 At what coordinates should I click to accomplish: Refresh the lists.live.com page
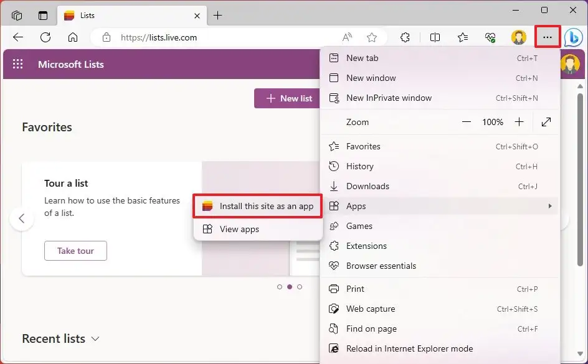coord(45,37)
